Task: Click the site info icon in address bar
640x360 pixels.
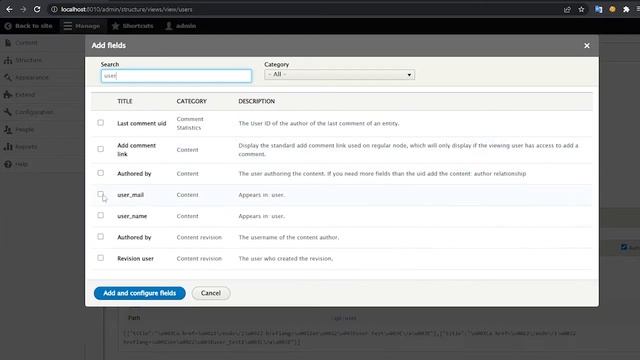Action: click(x=54, y=9)
